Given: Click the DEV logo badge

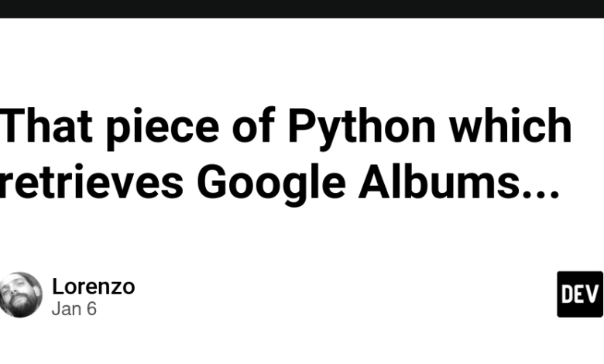Looking at the screenshot, I should pyautogui.click(x=580, y=294).
